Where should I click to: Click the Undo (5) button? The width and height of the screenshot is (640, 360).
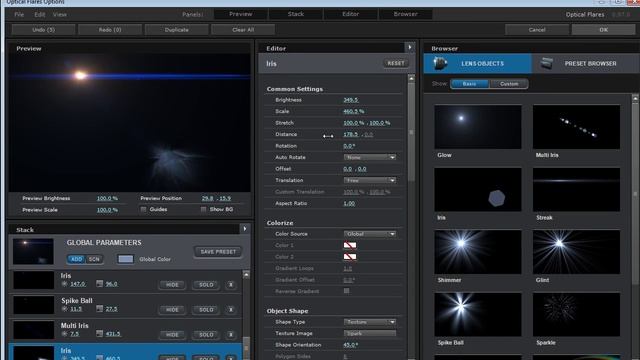pos(43,30)
